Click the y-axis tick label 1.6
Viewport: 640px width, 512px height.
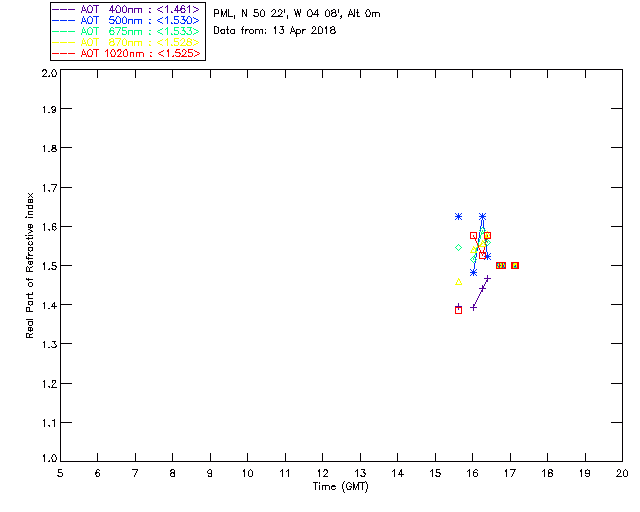click(49, 227)
